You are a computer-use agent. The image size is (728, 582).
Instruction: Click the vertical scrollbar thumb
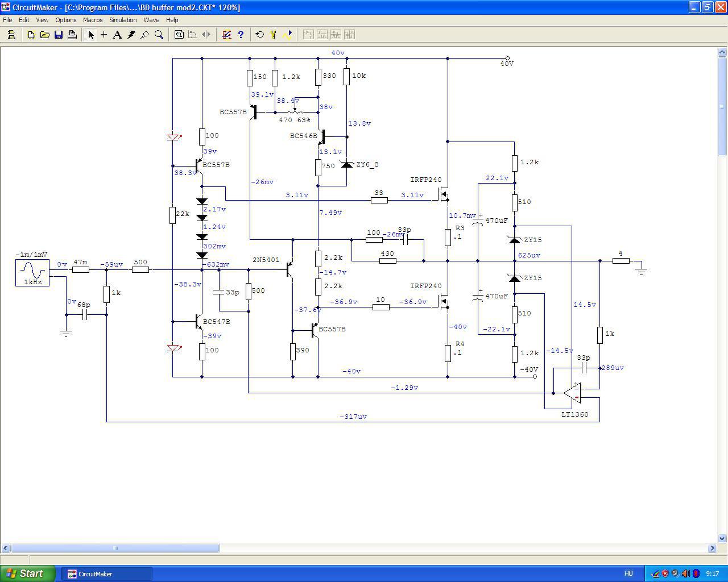[723, 106]
